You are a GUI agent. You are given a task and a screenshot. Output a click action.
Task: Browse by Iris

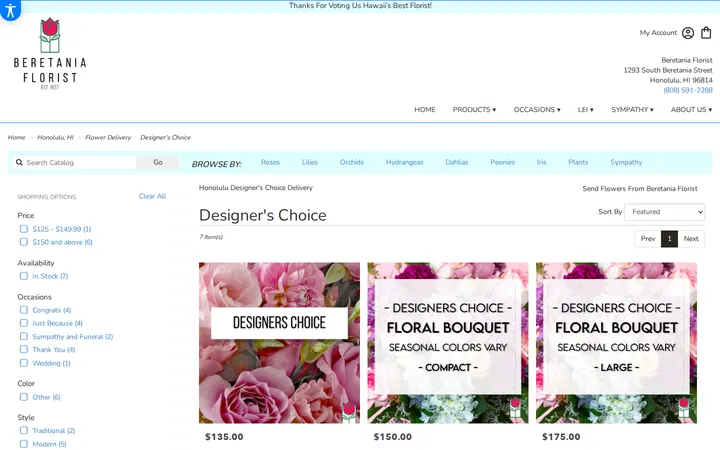[541, 162]
